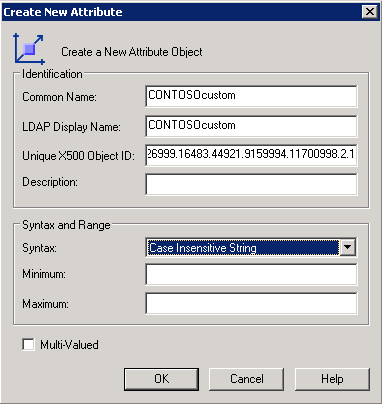Click the 'Identification' group label
Image resolution: width=382 pixels, height=404 pixels.
click(52, 74)
